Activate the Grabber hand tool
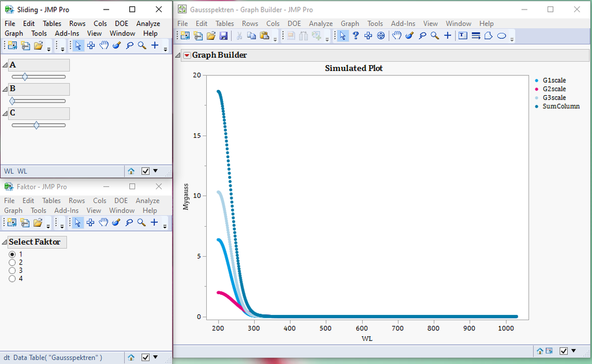The image size is (592, 364). pos(396,36)
